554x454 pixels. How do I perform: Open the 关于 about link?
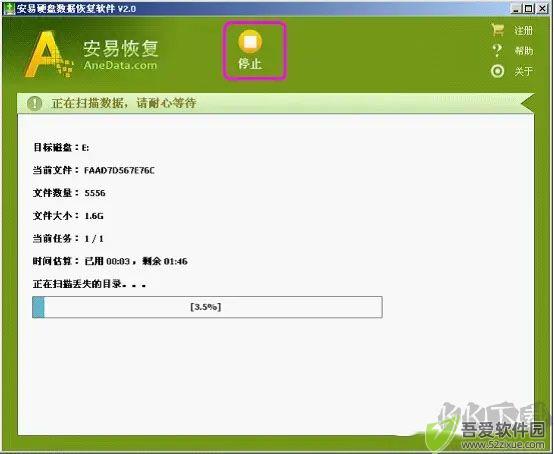(x=524, y=71)
